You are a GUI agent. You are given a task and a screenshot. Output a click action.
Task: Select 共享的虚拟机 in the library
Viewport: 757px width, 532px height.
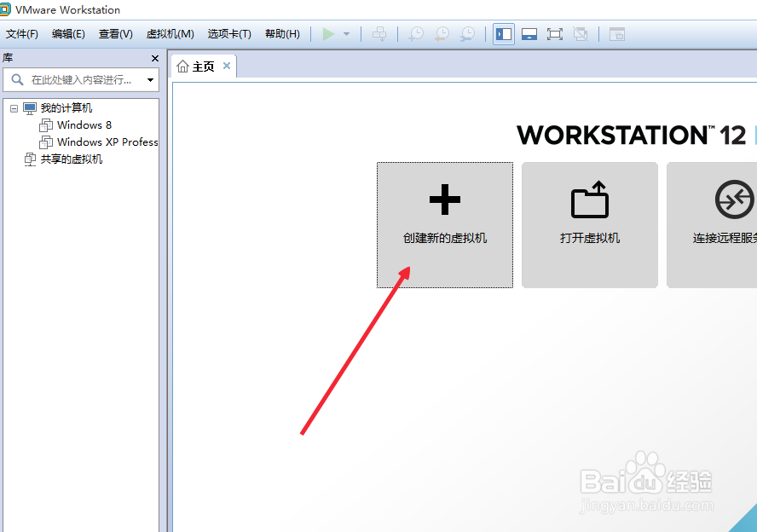(x=72, y=159)
